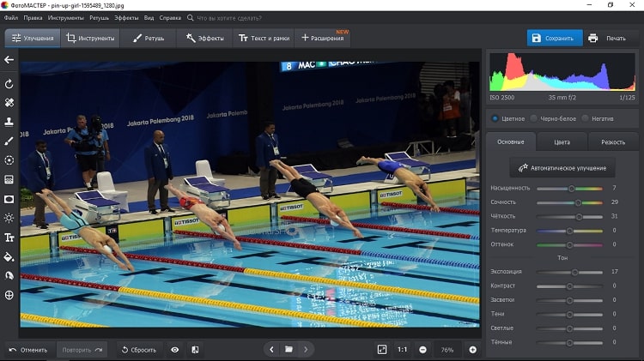This screenshot has width=644, height=361.
Task: Select the paint bucket fill tool
Action: (x=9, y=256)
